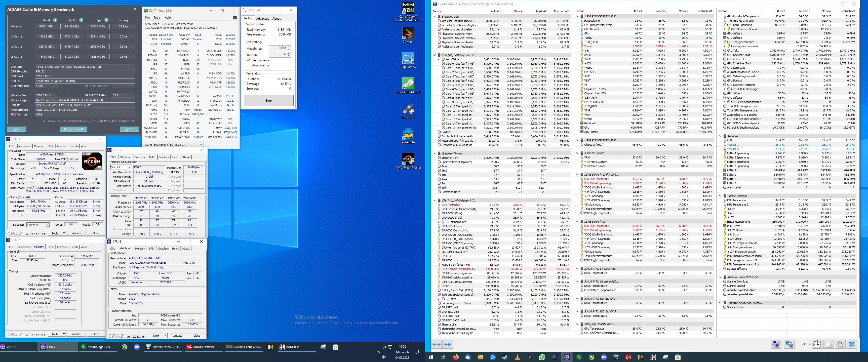Select AMD Ryzen Master desktop icon

(408, 161)
